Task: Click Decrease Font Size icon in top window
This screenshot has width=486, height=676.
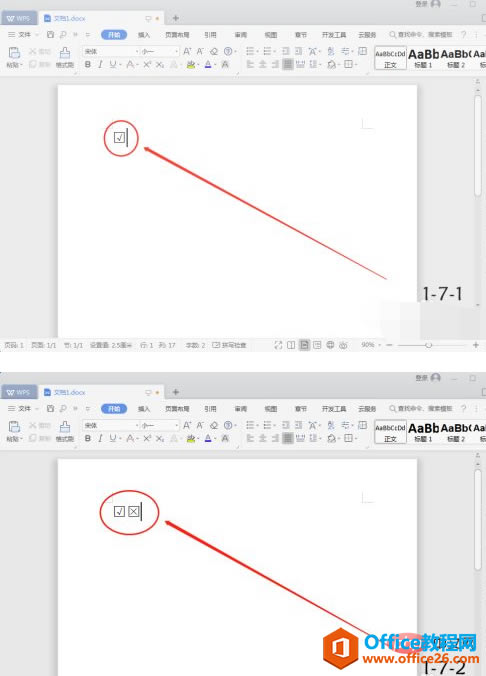Action: (x=200, y=51)
